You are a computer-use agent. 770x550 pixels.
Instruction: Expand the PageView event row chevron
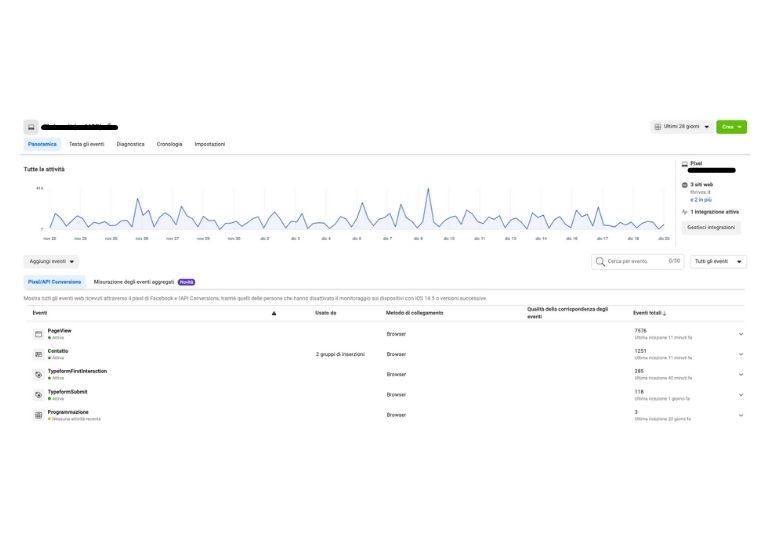point(741,334)
